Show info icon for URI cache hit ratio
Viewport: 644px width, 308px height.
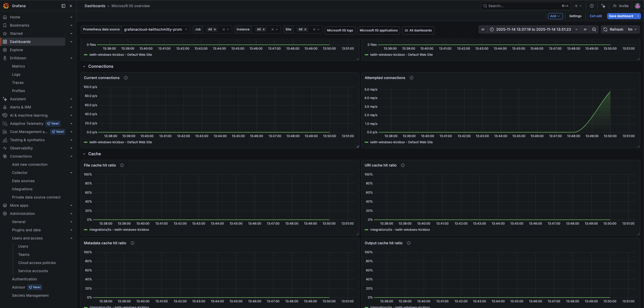pos(403,165)
